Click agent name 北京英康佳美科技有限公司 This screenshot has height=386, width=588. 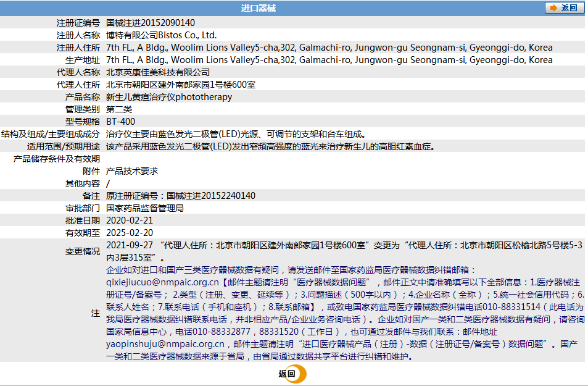point(158,72)
